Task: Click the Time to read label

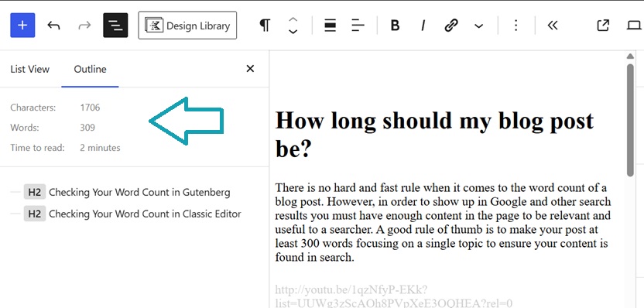Action: pos(37,148)
